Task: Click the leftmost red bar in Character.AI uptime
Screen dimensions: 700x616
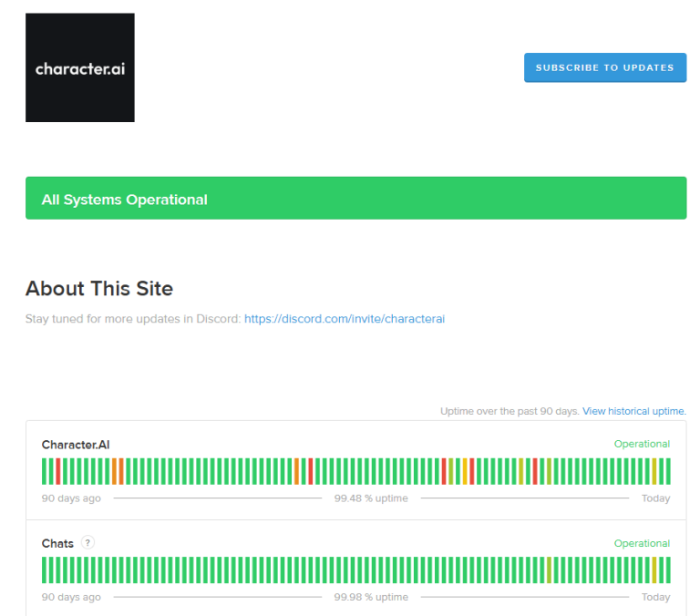Action: pyautogui.click(x=58, y=471)
